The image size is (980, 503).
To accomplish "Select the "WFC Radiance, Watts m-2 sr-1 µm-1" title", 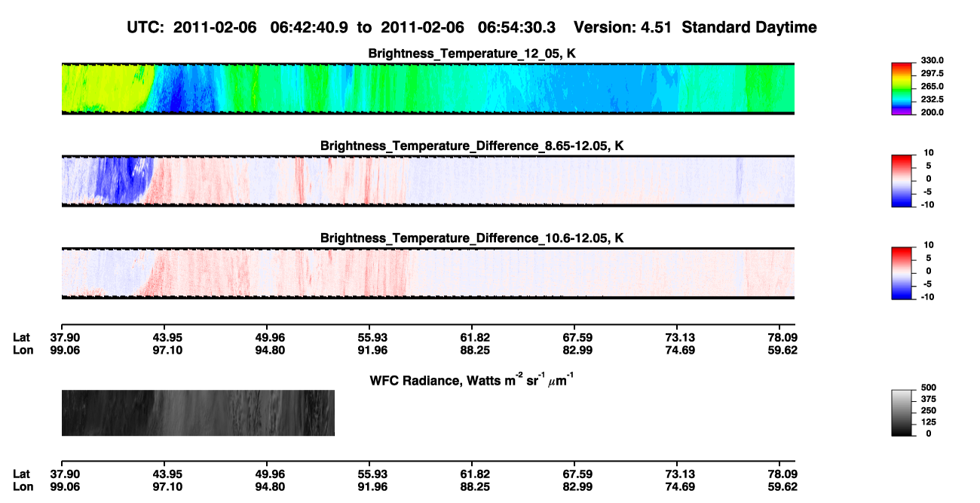I will (x=473, y=379).
